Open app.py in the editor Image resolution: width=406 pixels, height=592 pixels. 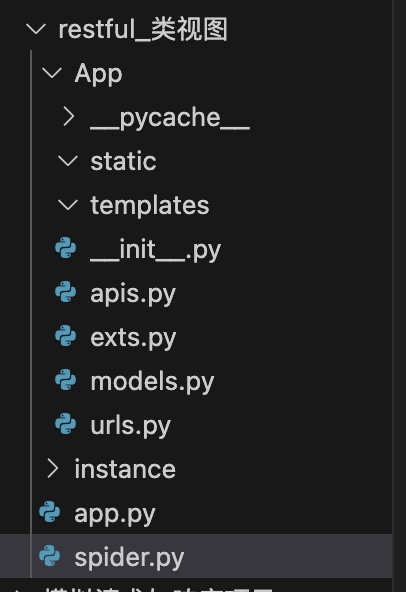coord(115,514)
